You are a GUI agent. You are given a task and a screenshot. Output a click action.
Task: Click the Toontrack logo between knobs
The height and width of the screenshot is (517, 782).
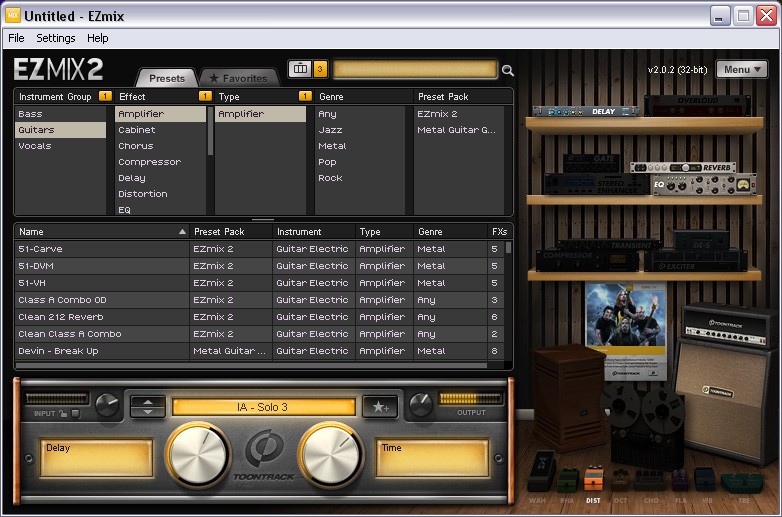coord(264,456)
